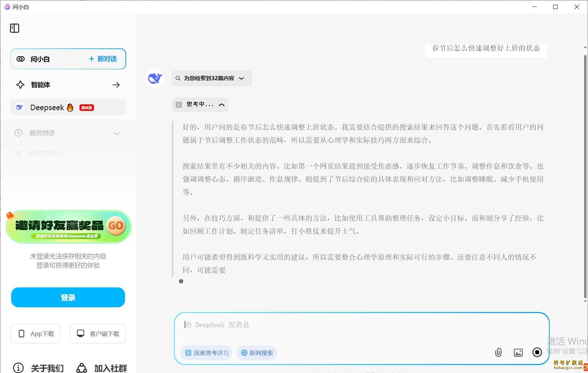Toggle 深度思考(R1) mode
The image size is (588, 373).
coord(207,353)
